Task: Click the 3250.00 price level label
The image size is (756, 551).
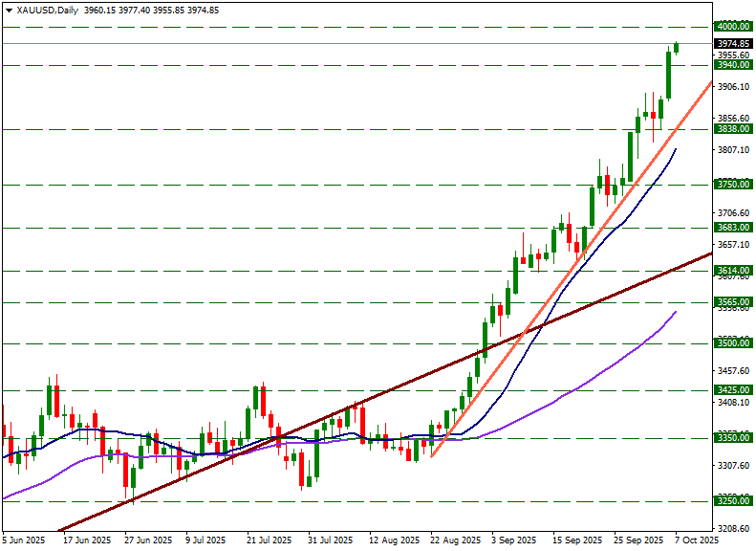Action: (732, 501)
